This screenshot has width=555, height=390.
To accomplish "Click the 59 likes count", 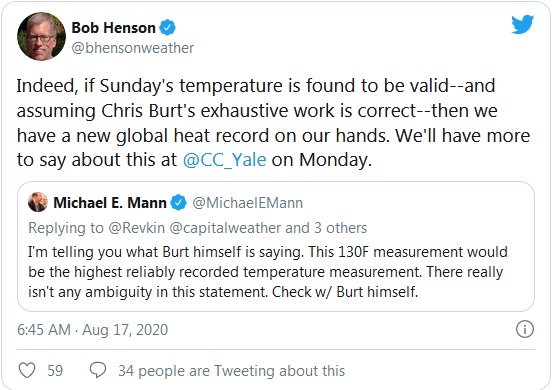I will (x=55, y=371).
